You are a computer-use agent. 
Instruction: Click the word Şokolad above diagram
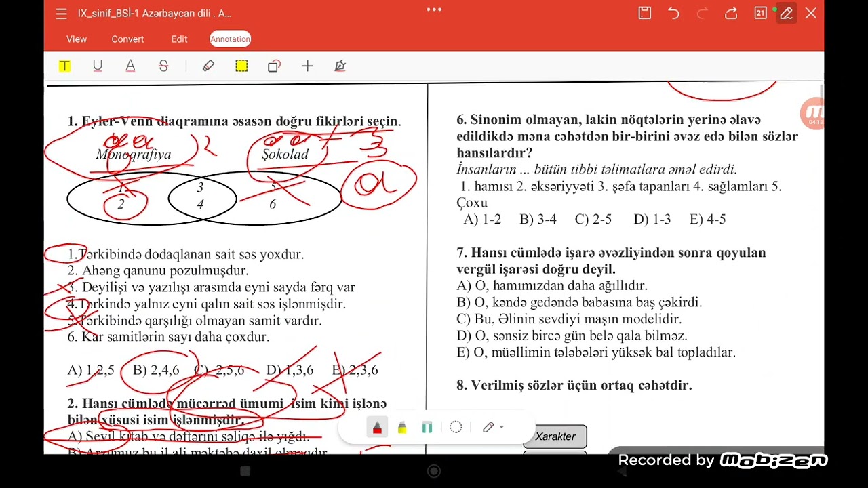point(285,155)
